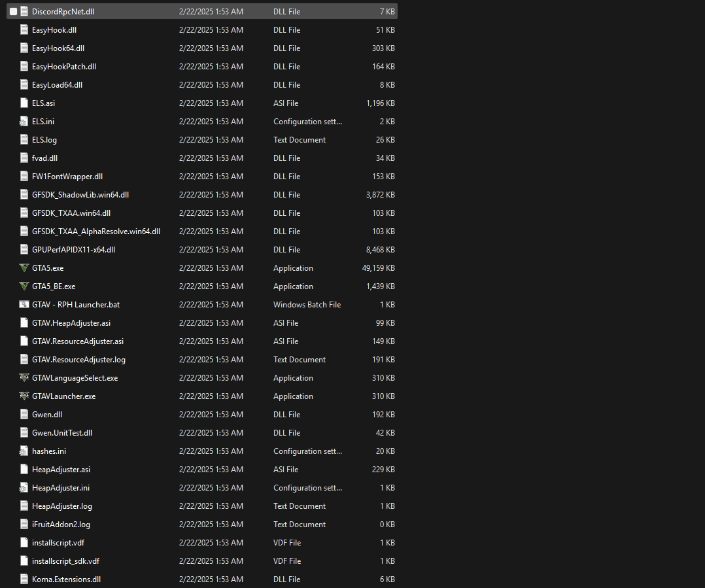
Task: Click the 1,439 KB size of GTA5_BE.exe
Action: point(381,286)
